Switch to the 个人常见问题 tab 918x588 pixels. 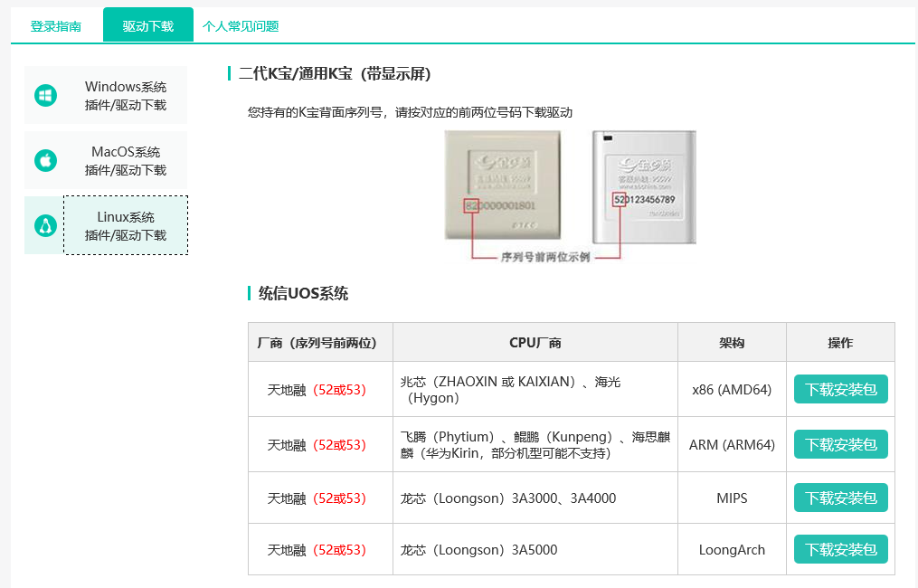coord(241,26)
